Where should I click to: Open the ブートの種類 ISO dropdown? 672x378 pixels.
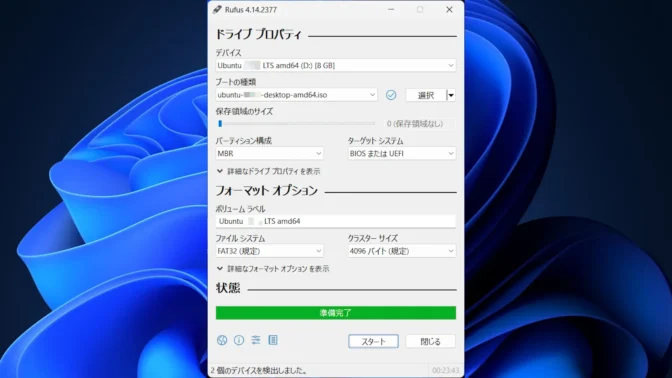296,95
